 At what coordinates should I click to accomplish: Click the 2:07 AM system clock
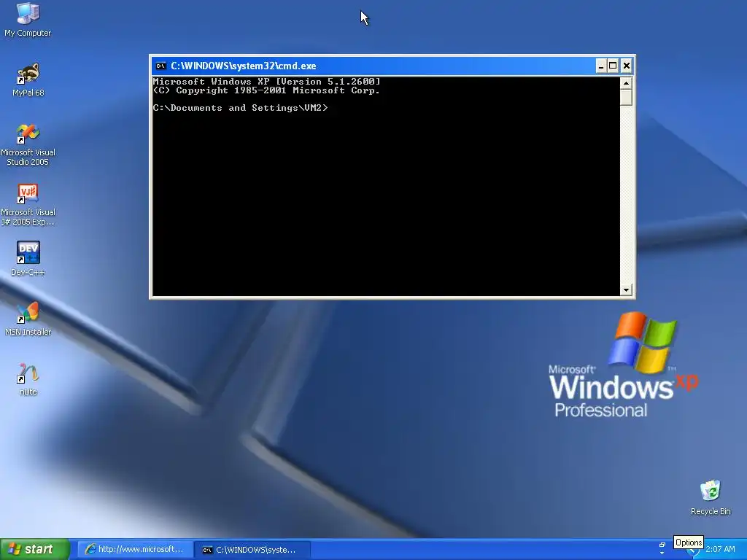(x=720, y=550)
